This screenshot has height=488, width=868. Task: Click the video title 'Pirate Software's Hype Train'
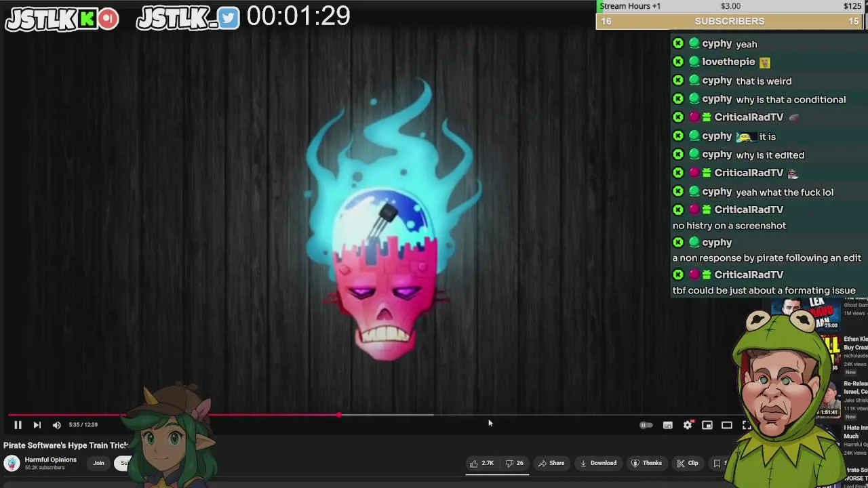(66, 445)
